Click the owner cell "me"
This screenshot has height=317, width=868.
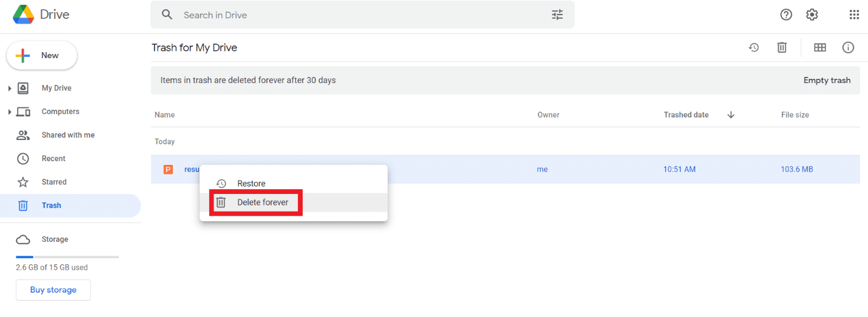pyautogui.click(x=542, y=170)
